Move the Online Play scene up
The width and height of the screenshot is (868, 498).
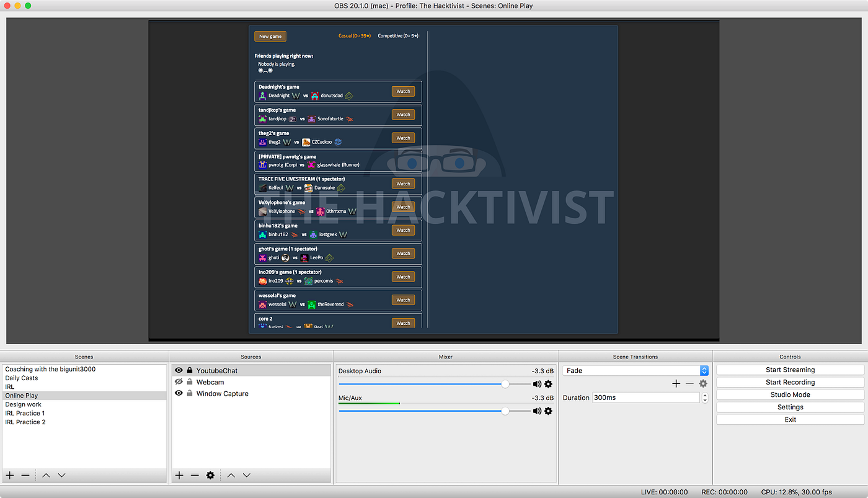point(45,475)
